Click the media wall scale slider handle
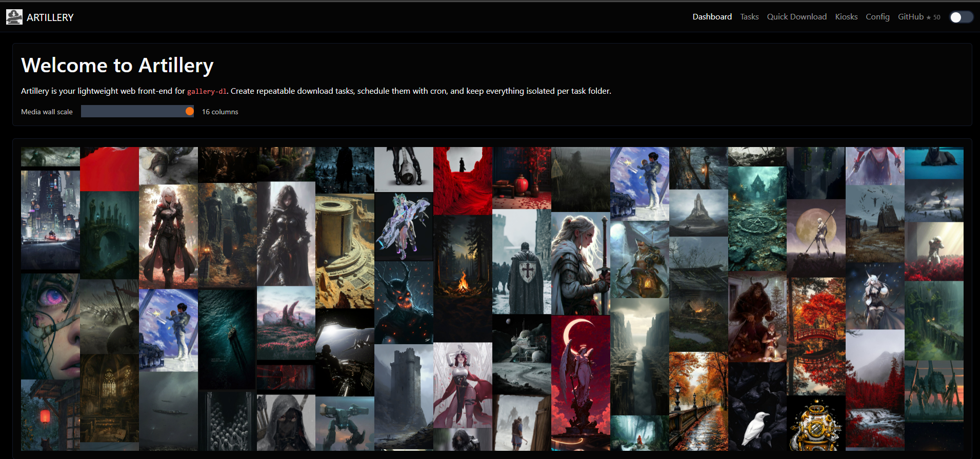The width and height of the screenshot is (980, 459). [190, 111]
